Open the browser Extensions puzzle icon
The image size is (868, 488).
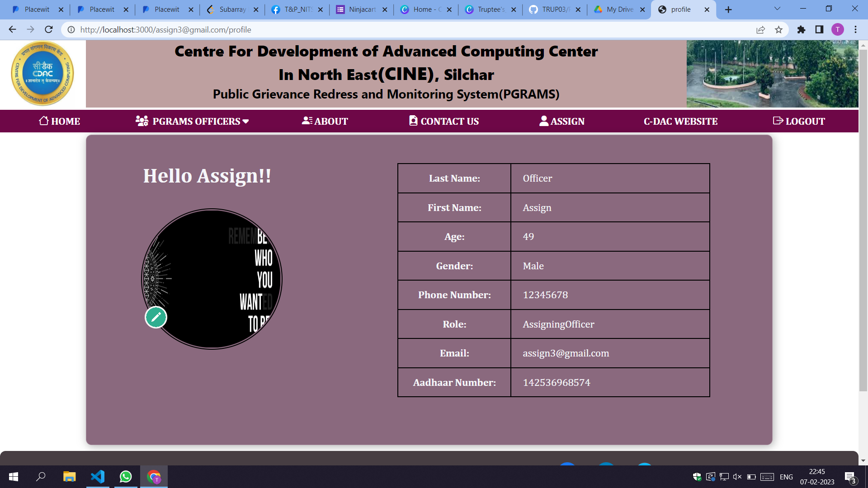[x=801, y=30]
